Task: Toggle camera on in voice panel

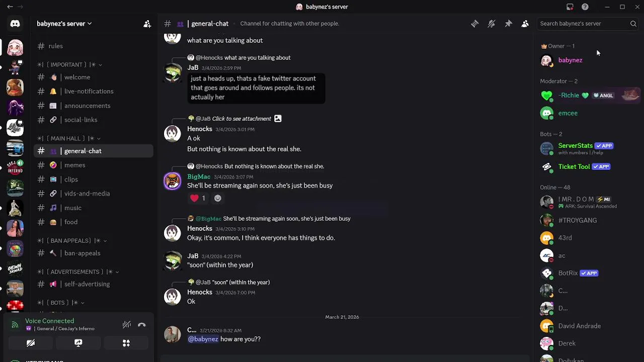Action: (30, 343)
